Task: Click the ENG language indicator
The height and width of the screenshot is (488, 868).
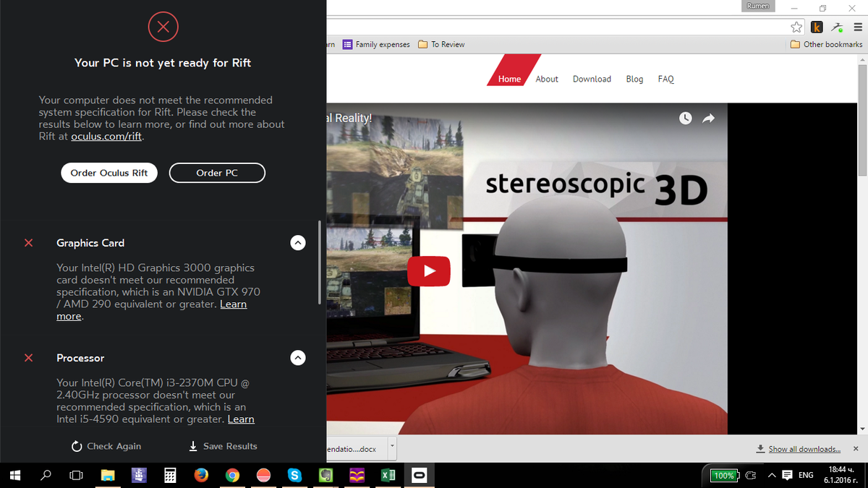Action: 806,476
